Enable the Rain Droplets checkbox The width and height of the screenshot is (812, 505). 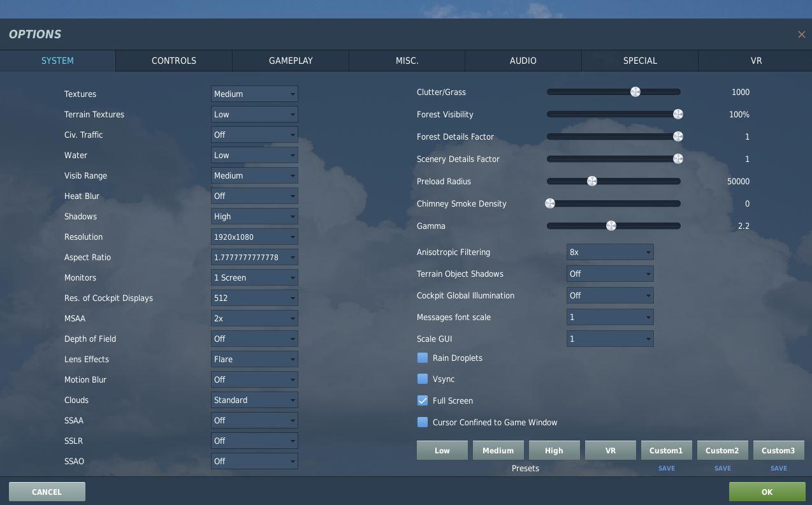coord(423,358)
